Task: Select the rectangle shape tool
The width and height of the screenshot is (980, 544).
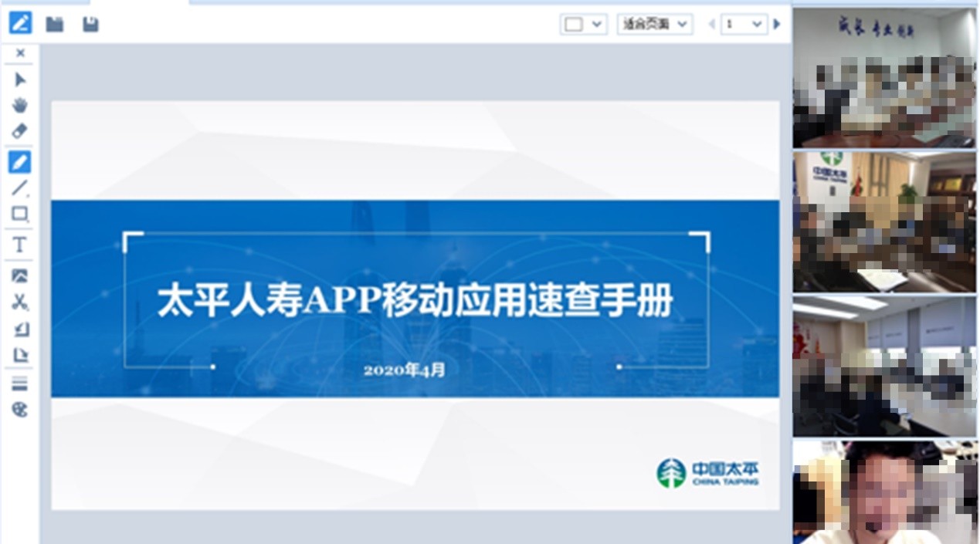Action: click(20, 214)
